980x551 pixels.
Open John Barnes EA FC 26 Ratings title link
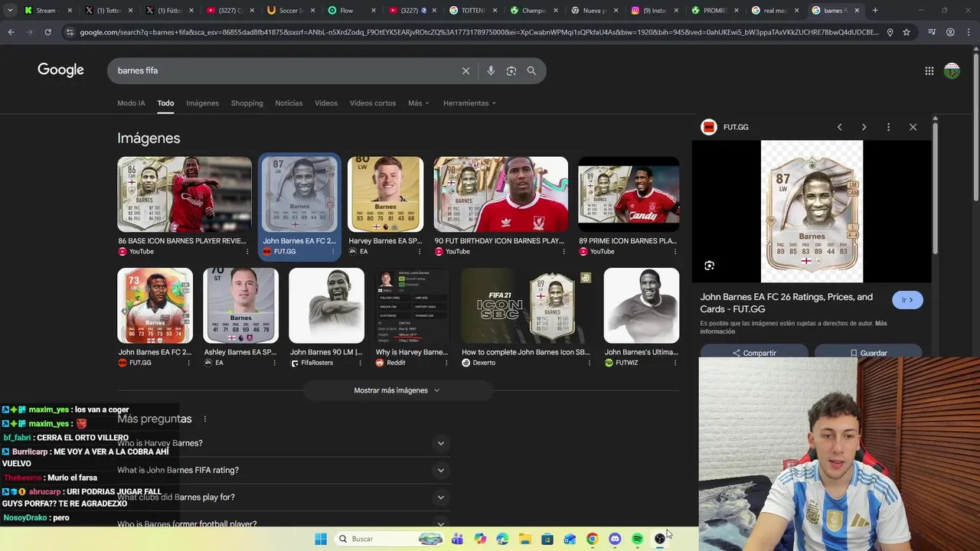point(786,303)
